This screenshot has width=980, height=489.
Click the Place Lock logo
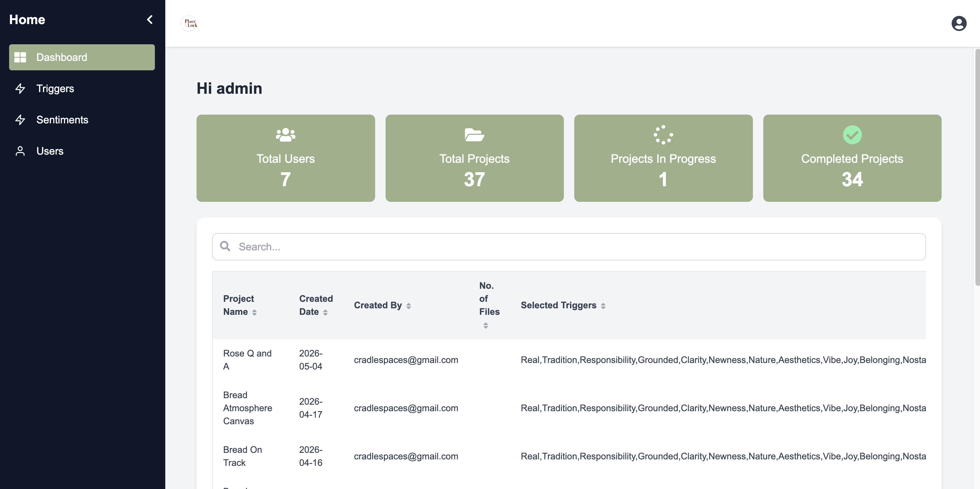pos(189,23)
